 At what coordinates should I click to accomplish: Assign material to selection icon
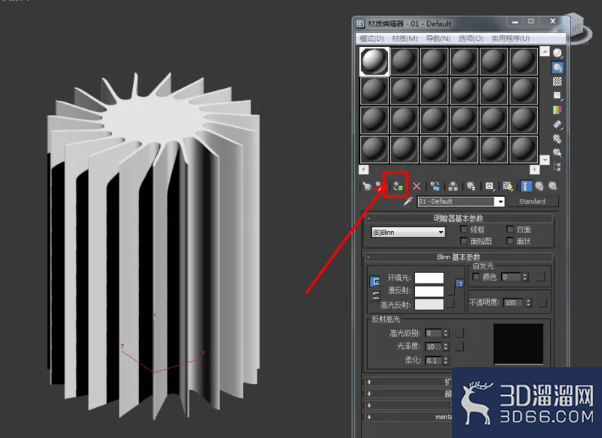click(398, 187)
